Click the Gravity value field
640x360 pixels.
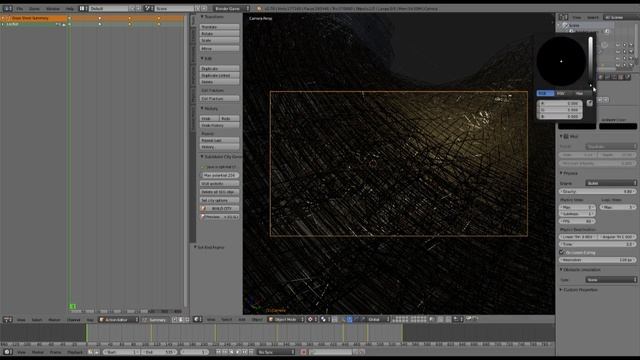(598, 191)
